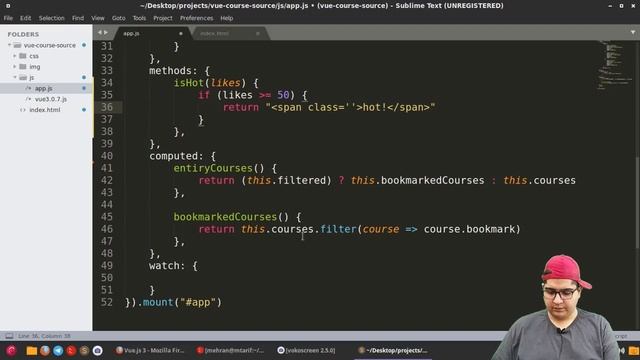Open the View menu
The height and width of the screenshot is (360, 640).
(98, 18)
